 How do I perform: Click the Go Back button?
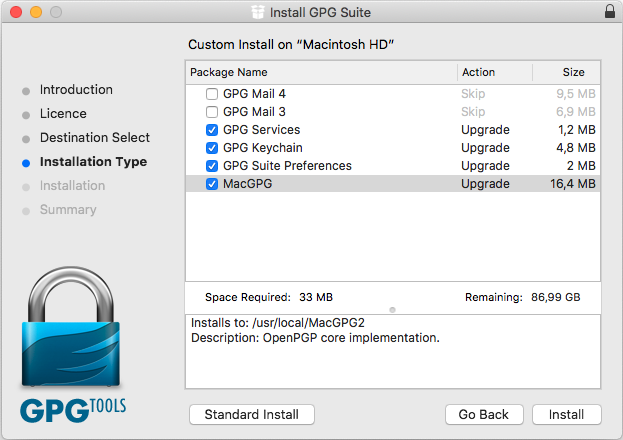(x=484, y=415)
